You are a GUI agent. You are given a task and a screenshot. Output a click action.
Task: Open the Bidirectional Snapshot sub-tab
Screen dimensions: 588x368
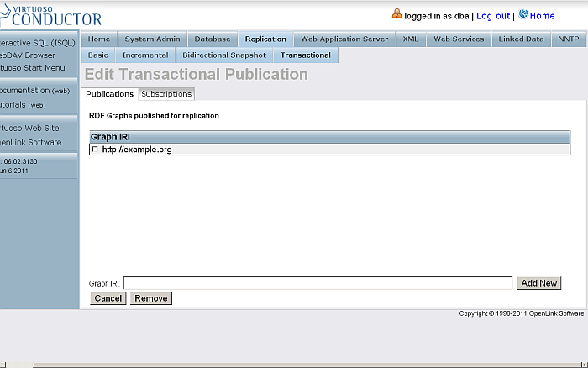tap(224, 55)
